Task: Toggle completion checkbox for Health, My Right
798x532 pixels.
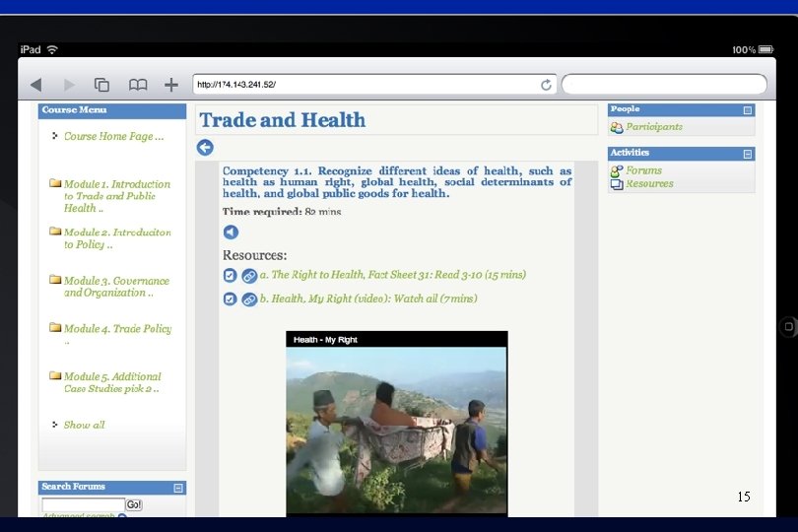Action: coord(230,299)
